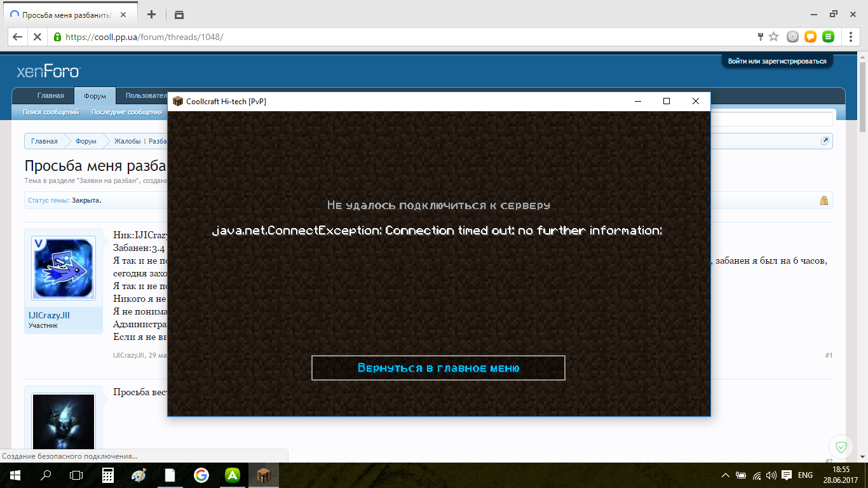Image resolution: width=868 pixels, height=488 pixels.
Task: Open the battery tray icon
Action: 742,475
